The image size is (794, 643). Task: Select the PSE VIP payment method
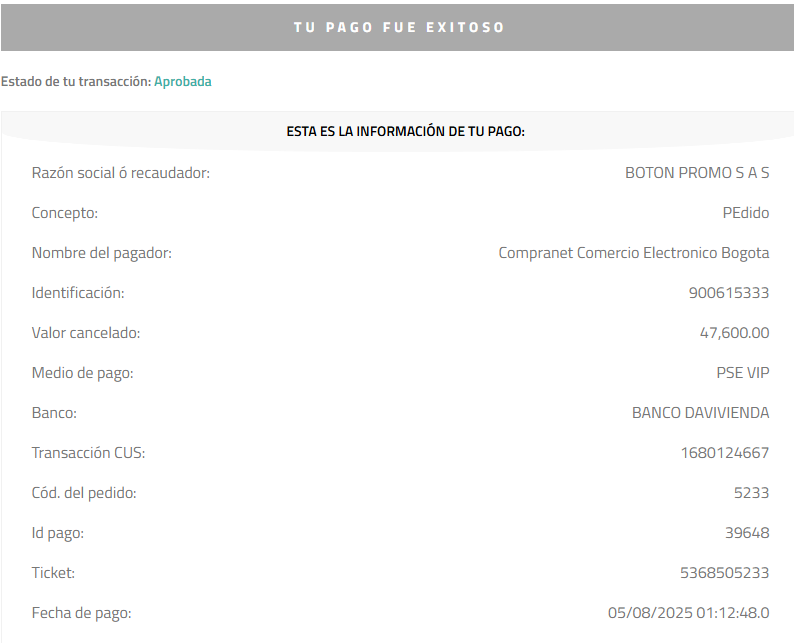743,373
